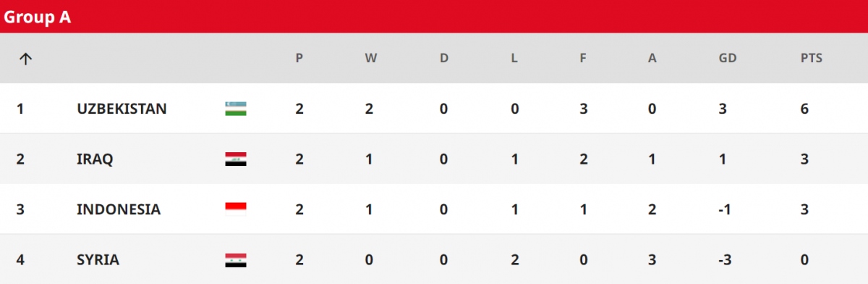Select the UZBEKISTAN team name

122,109
